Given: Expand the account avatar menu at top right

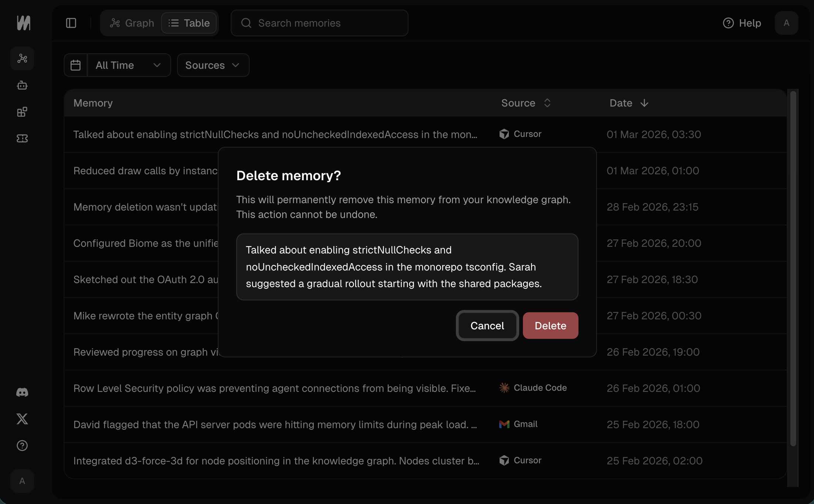Looking at the screenshot, I should tap(787, 23).
